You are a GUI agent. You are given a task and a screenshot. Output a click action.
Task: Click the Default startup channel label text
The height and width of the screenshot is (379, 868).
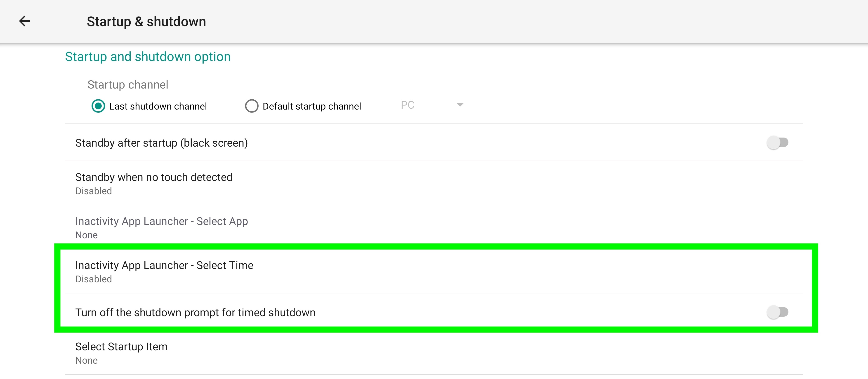pos(311,106)
